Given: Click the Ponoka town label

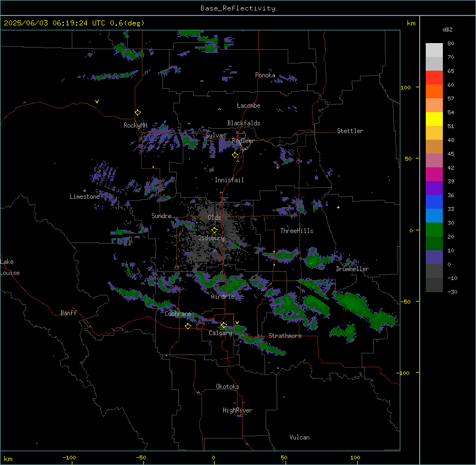Looking at the screenshot, I should click(265, 75).
